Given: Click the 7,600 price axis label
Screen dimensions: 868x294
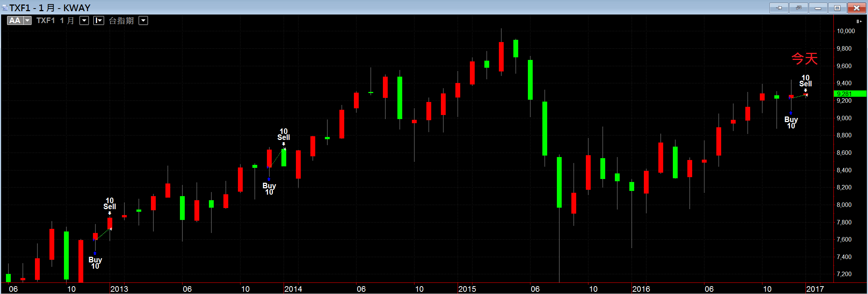Looking at the screenshot, I should 844,239.
